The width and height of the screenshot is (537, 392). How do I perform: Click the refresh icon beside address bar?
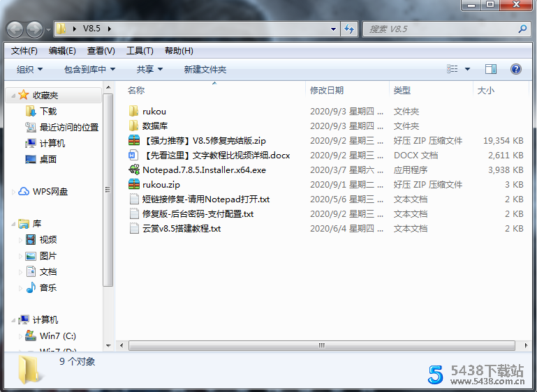(x=349, y=29)
